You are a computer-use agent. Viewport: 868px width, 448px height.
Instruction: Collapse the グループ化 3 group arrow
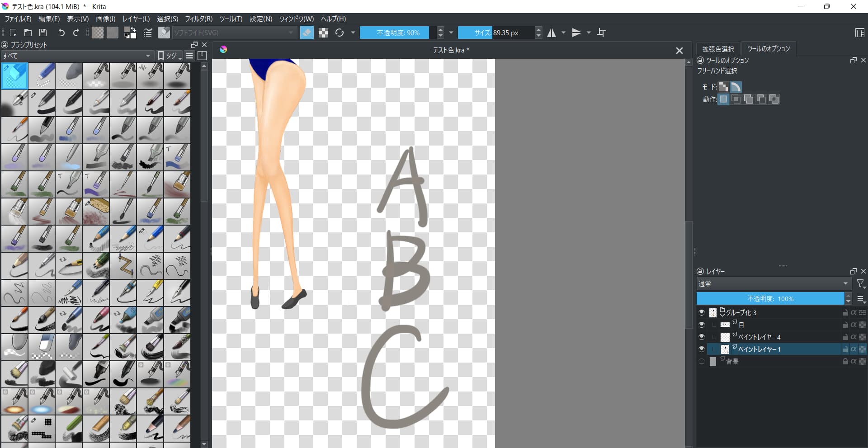[x=722, y=313]
